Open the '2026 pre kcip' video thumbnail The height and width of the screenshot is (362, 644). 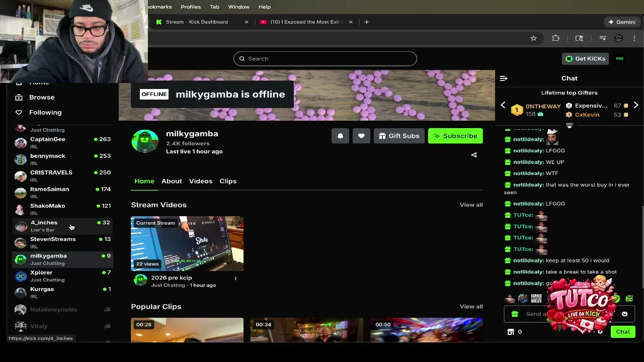[x=187, y=244]
